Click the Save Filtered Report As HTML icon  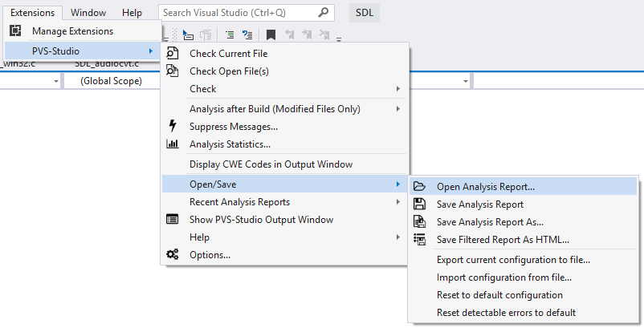click(x=419, y=239)
